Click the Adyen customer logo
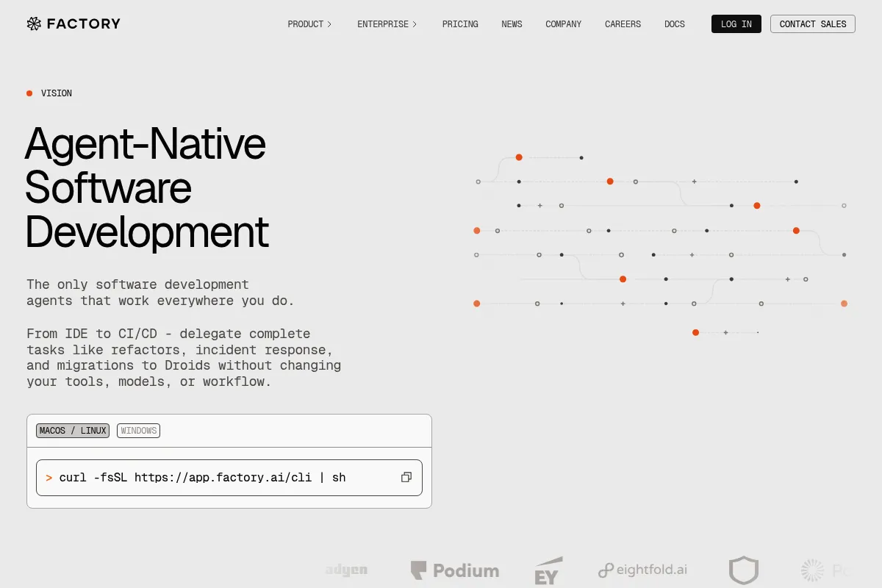Screen dimensions: 882x588 point(346,570)
